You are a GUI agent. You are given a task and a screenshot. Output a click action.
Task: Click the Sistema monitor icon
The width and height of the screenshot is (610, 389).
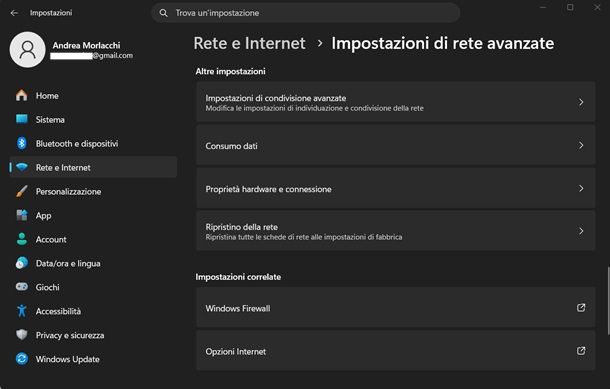22,119
